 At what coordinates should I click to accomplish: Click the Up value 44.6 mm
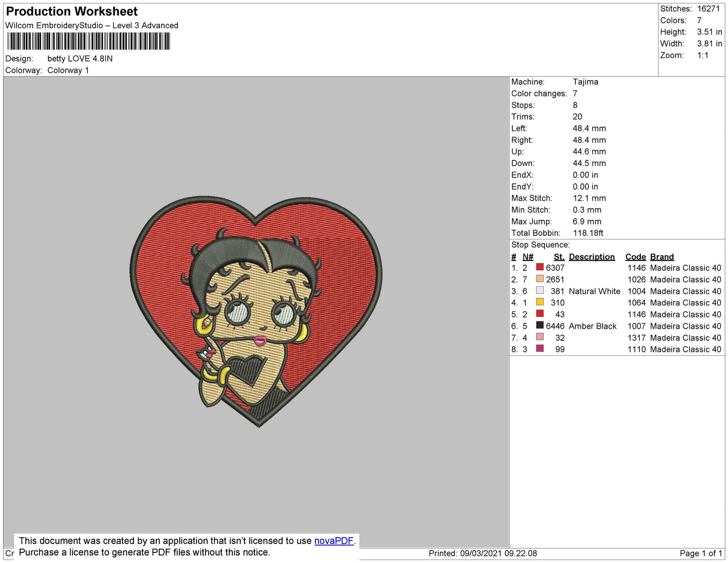coord(589,152)
